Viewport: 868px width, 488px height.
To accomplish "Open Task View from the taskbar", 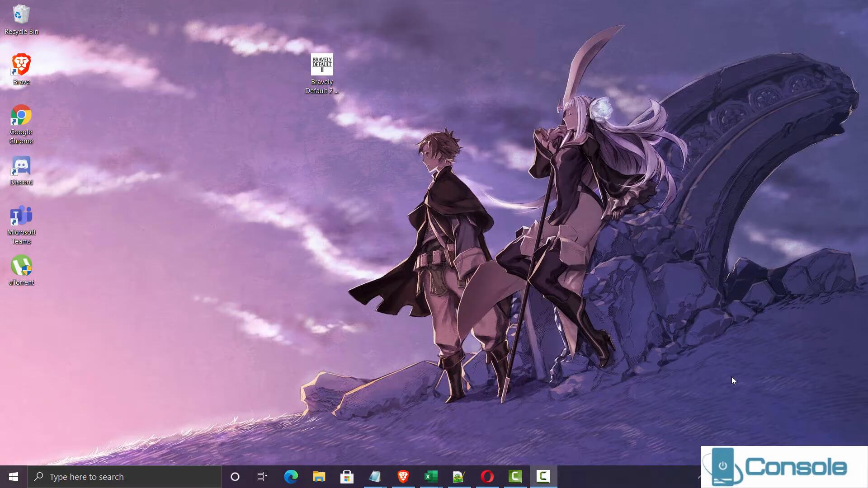I will point(262,477).
